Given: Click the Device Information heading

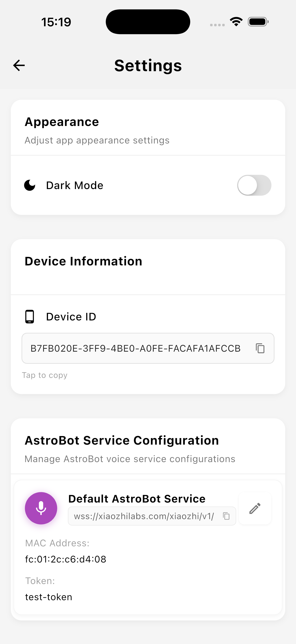Looking at the screenshot, I should pyautogui.click(x=83, y=261).
